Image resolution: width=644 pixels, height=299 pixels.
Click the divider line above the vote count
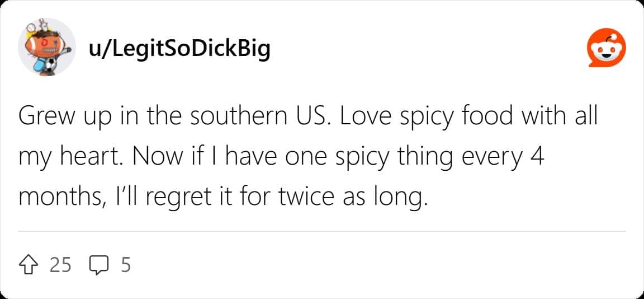(x=322, y=231)
